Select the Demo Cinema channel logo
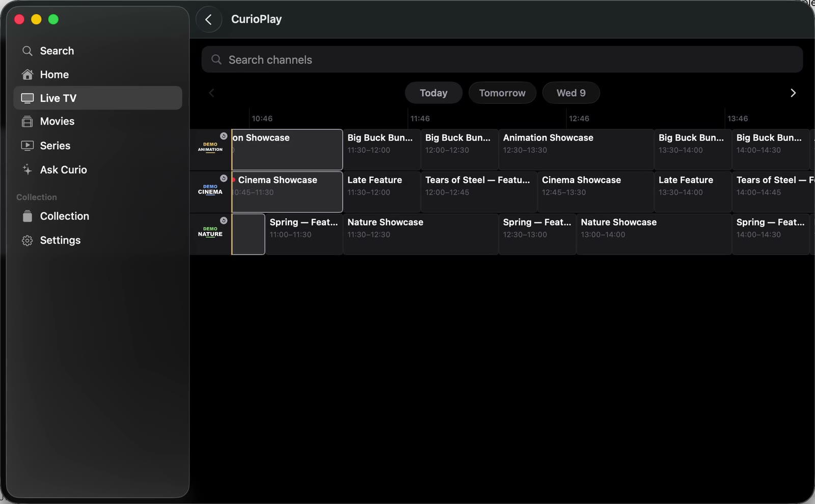 (210, 189)
